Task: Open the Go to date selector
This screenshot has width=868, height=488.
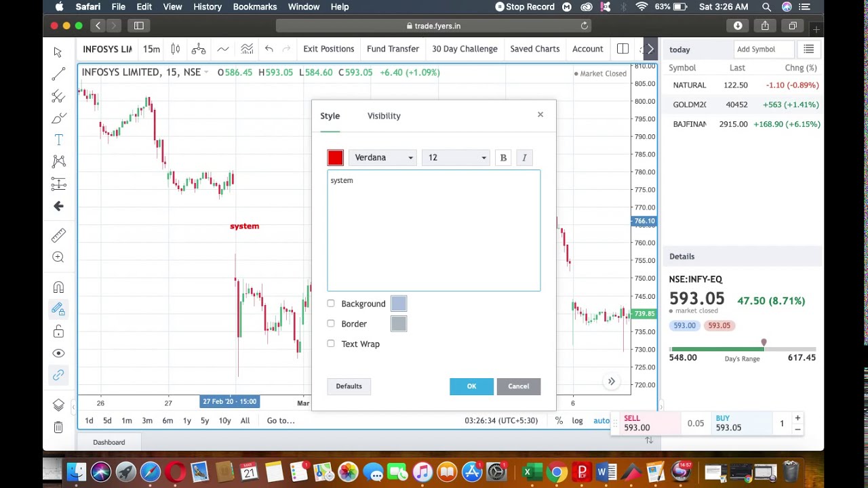Action: (x=280, y=420)
